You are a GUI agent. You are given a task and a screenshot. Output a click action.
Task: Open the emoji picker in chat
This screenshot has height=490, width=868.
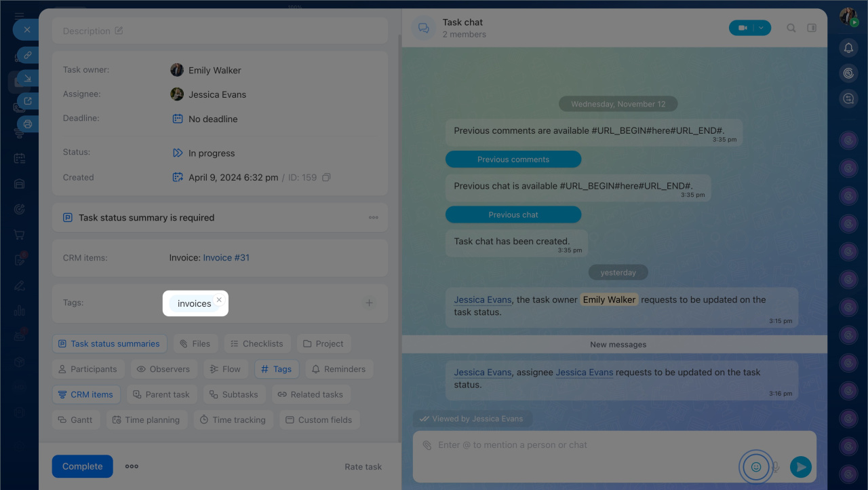click(x=755, y=467)
